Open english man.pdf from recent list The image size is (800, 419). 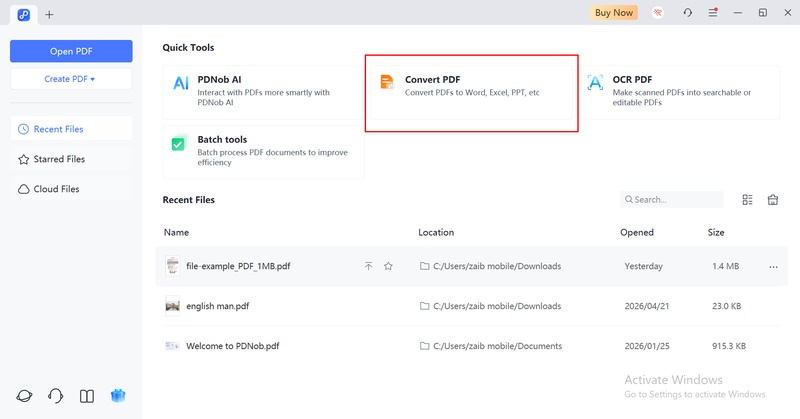pos(217,306)
